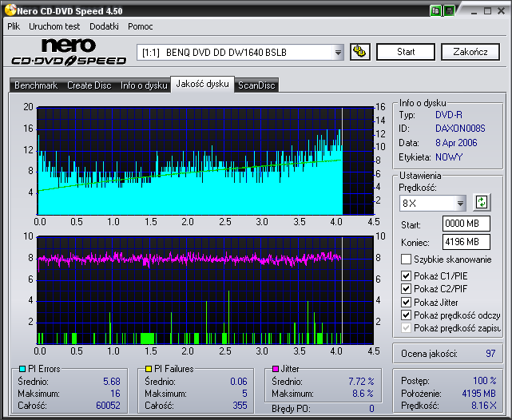Click the PI Failures Średnio value 0.06
This screenshot has height=420, width=512.
click(239, 381)
